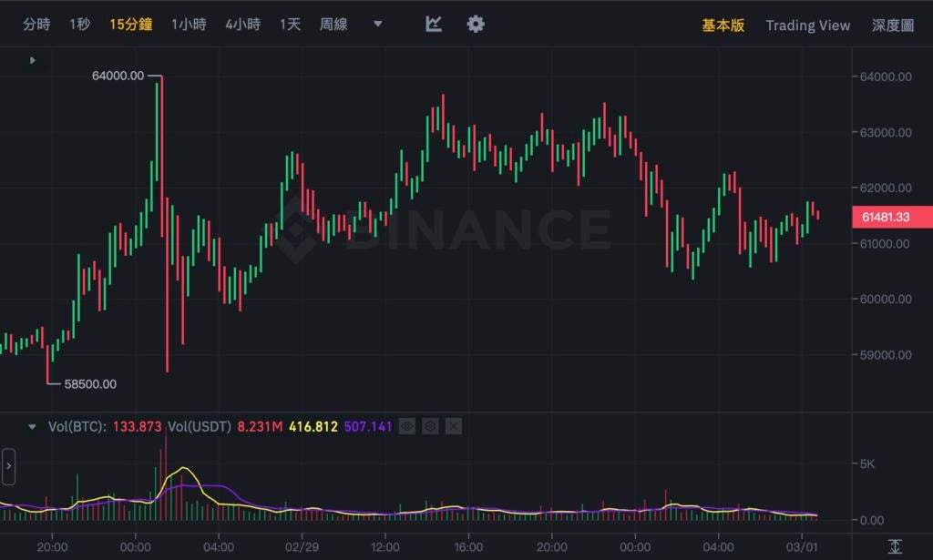The image size is (933, 560).
Task: Open chart settings gear icon
Action: 476,25
